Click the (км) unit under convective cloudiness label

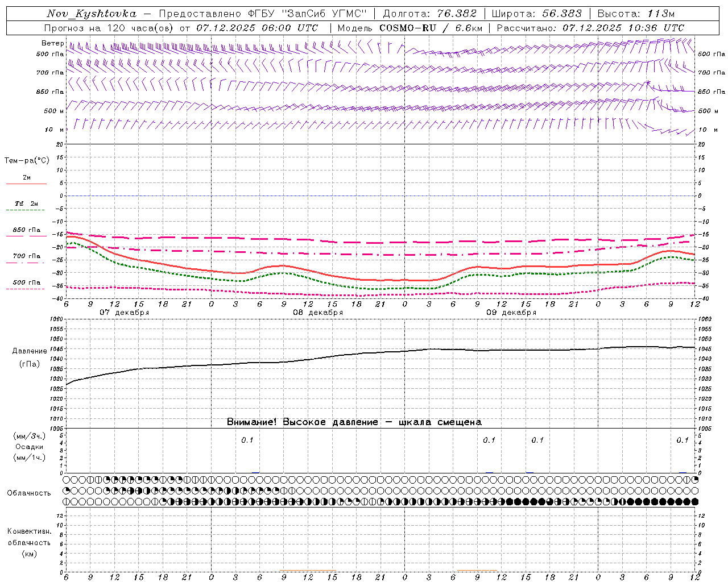pyautogui.click(x=30, y=554)
